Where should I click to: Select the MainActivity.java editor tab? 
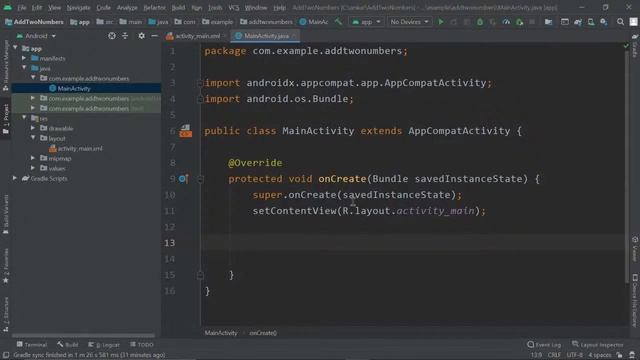[265, 36]
